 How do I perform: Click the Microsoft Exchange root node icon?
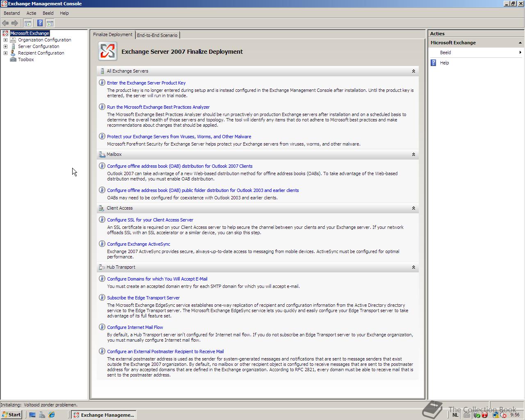click(x=5, y=33)
